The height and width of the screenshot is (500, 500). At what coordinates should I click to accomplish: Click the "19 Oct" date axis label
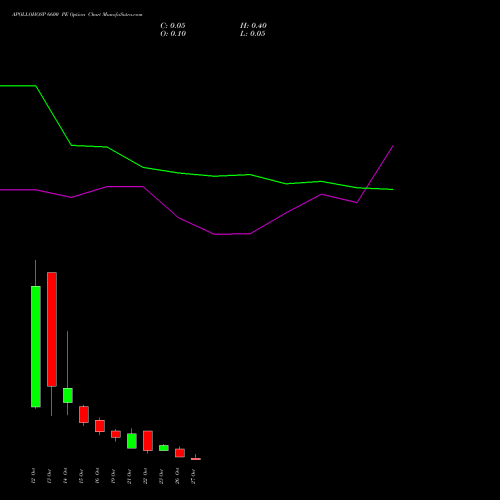[x=113, y=476]
